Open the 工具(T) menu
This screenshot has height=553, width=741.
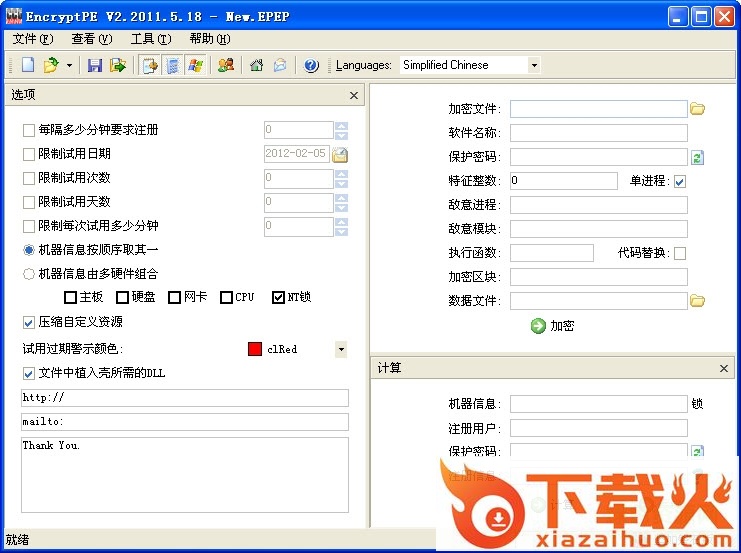[150, 39]
